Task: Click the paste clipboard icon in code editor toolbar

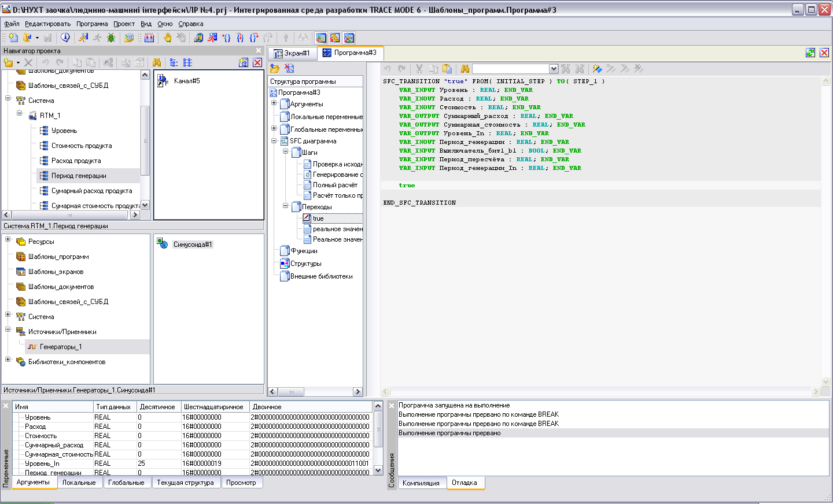Action: click(x=447, y=69)
